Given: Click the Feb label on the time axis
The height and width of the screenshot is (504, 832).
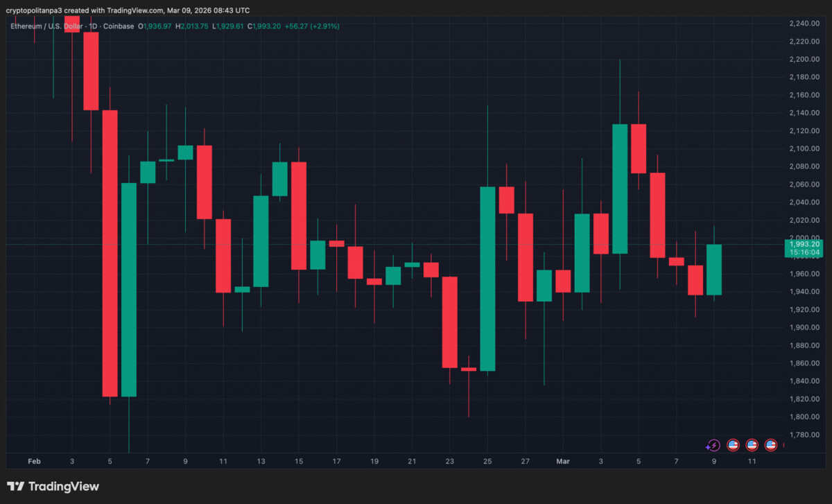Looking at the screenshot, I should [x=34, y=461].
